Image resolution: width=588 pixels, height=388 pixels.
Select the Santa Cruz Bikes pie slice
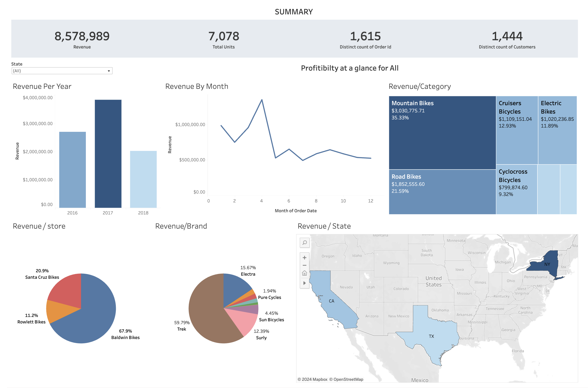pyautogui.click(x=68, y=291)
